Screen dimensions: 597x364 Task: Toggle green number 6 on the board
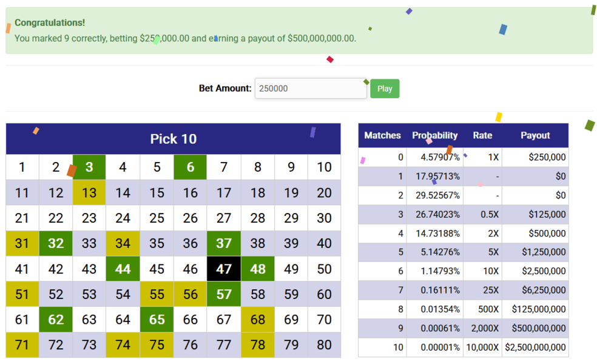190,167
